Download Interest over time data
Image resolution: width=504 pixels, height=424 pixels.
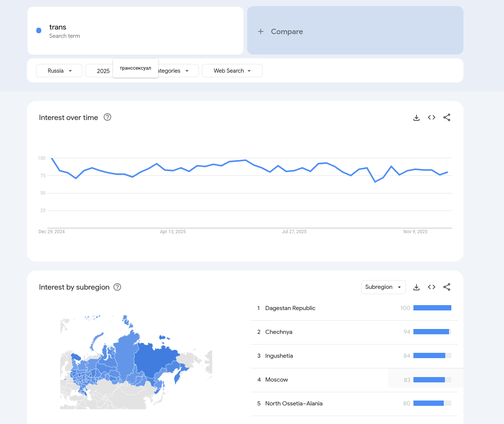pyautogui.click(x=416, y=118)
